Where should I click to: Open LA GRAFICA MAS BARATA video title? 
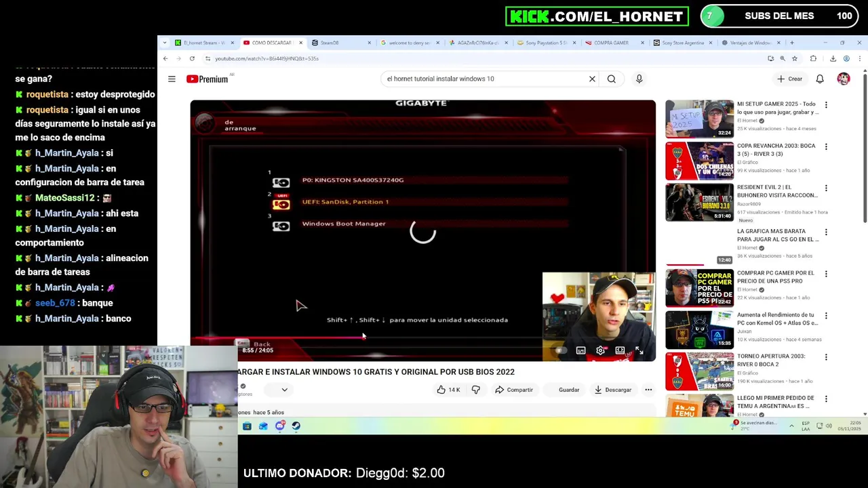tap(777, 235)
